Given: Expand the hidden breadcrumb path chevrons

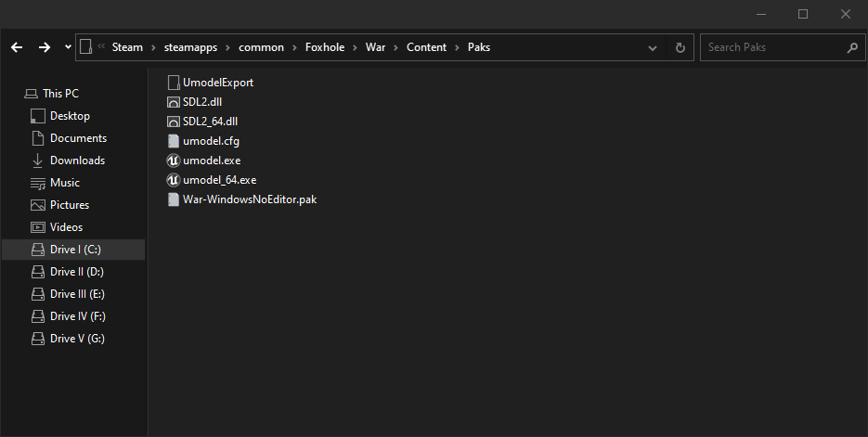Looking at the screenshot, I should pyautogui.click(x=101, y=47).
